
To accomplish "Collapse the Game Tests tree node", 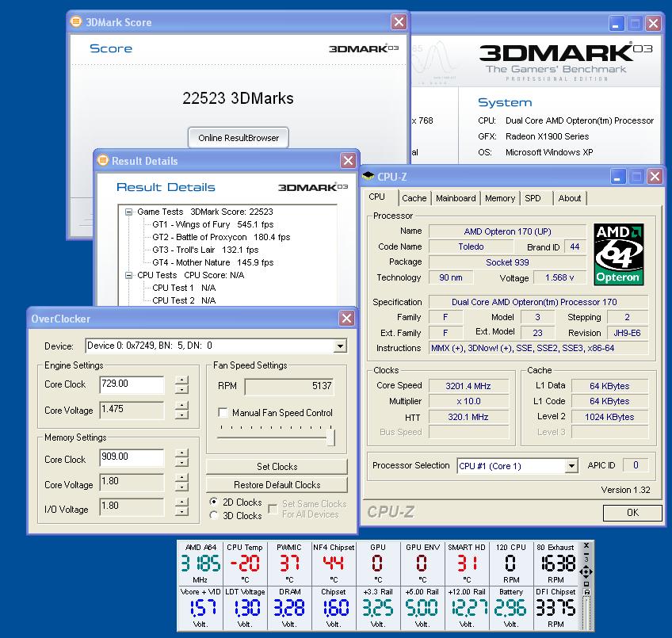I will [x=128, y=212].
